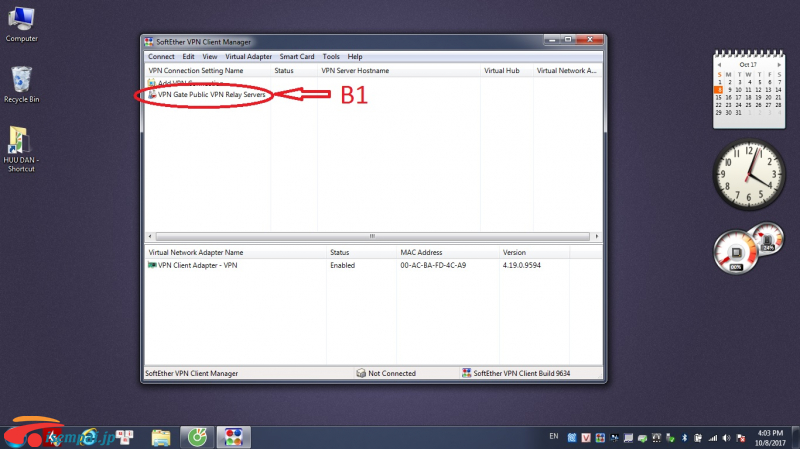This screenshot has width=800, height=449.
Task: Click the analog clock gadget
Action: pos(749,174)
